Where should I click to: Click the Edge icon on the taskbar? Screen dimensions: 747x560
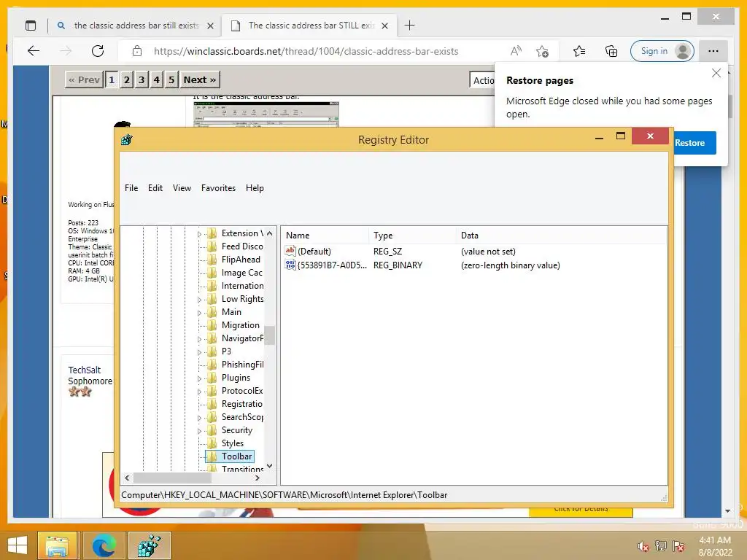(x=104, y=545)
